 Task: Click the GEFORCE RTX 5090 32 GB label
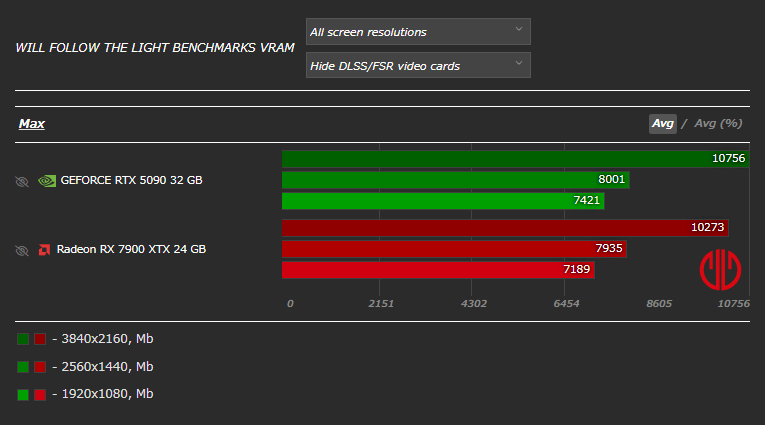click(x=131, y=181)
